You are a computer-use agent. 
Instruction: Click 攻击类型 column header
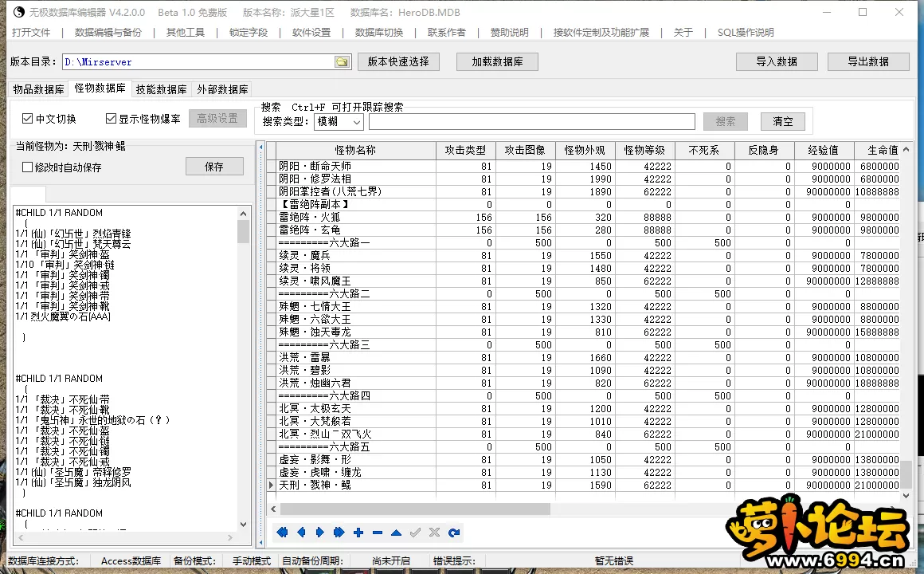pos(465,151)
